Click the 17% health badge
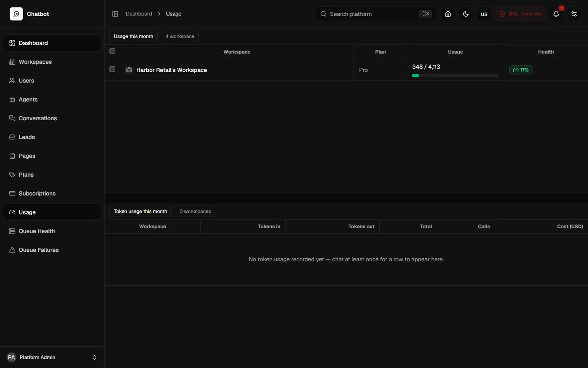 [x=521, y=70]
